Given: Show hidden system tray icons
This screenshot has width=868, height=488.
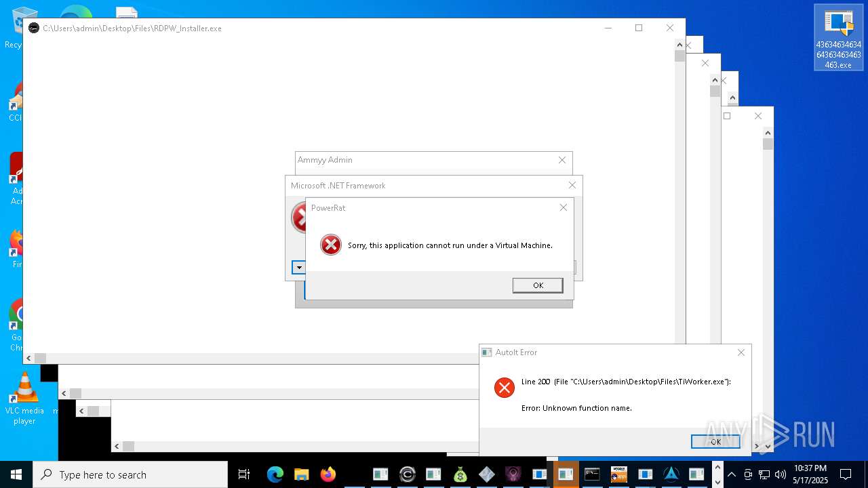Looking at the screenshot, I should 732,474.
